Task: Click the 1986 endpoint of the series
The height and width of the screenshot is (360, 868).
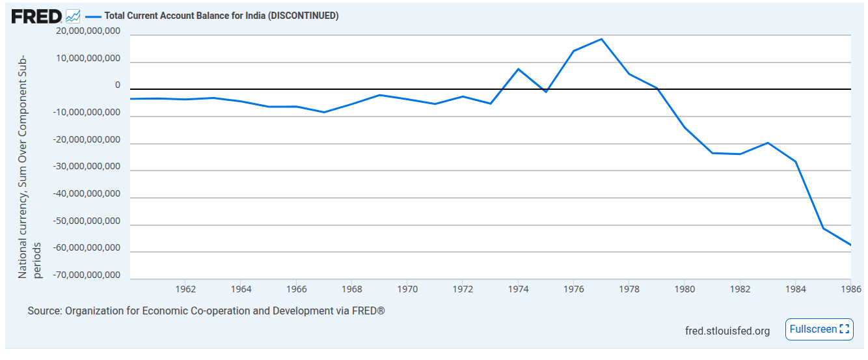Action: [850, 245]
